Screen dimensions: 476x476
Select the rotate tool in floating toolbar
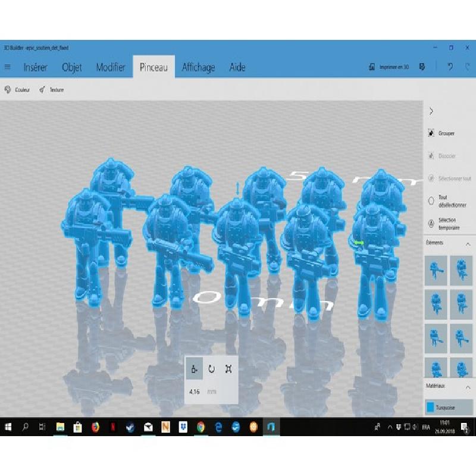click(212, 369)
